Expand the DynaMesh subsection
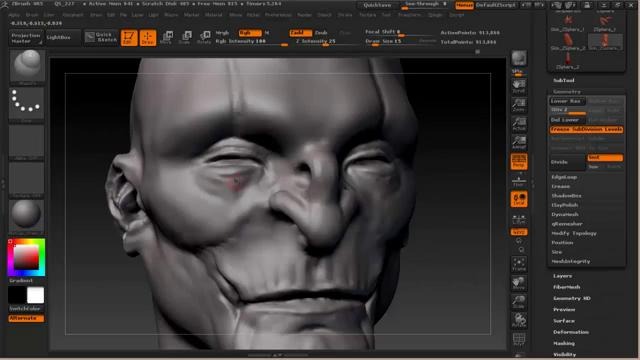Viewport: 640px width, 360px height. pyautogui.click(x=565, y=215)
